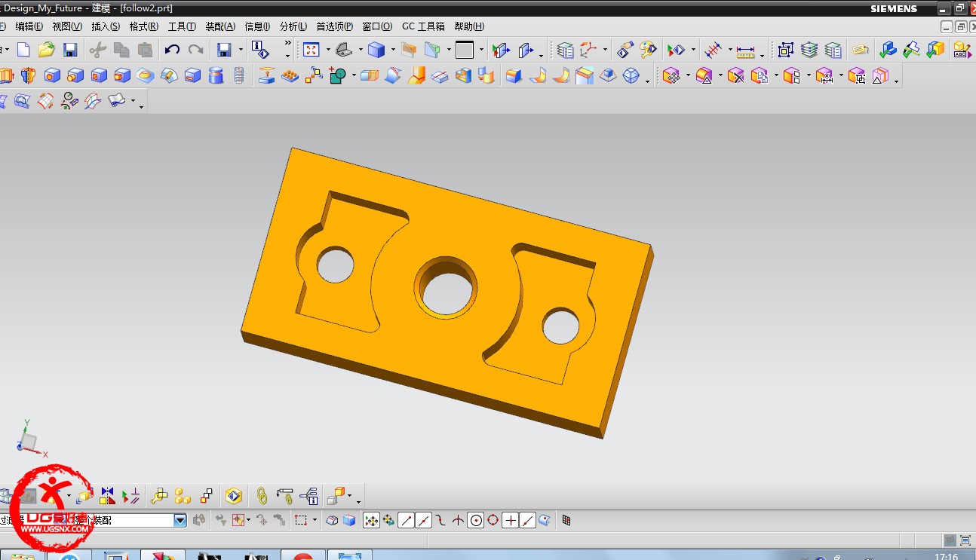Image resolution: width=976 pixels, height=560 pixels.
Task: Click the Delete Face icon
Action: point(736,75)
